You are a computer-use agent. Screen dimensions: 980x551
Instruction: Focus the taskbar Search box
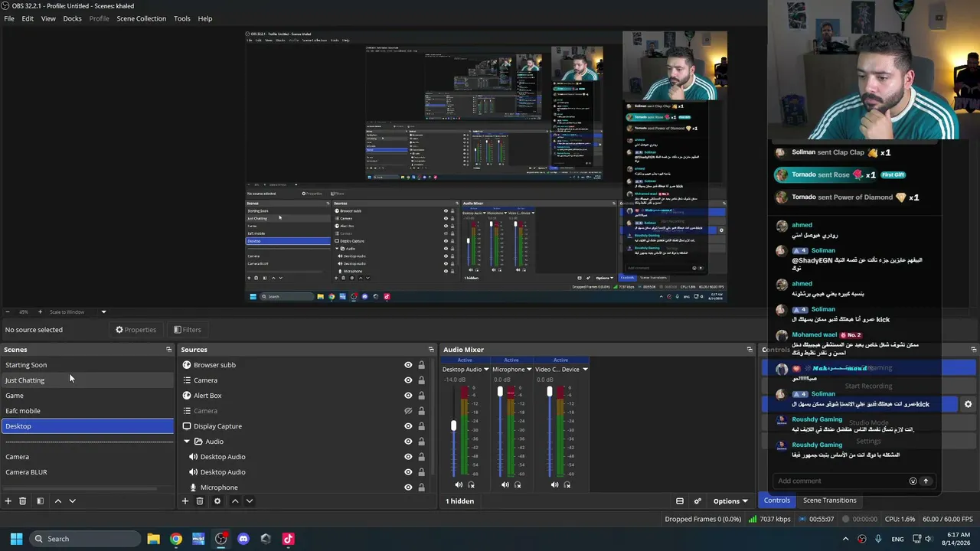84,539
